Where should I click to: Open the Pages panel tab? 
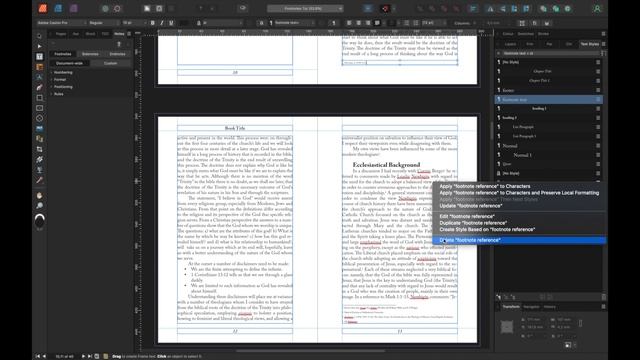click(61, 34)
